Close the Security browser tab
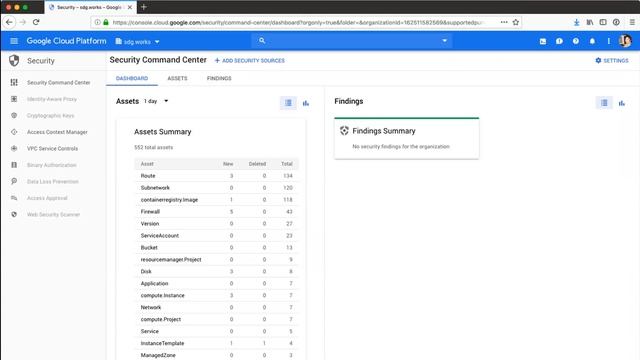 [130, 7]
